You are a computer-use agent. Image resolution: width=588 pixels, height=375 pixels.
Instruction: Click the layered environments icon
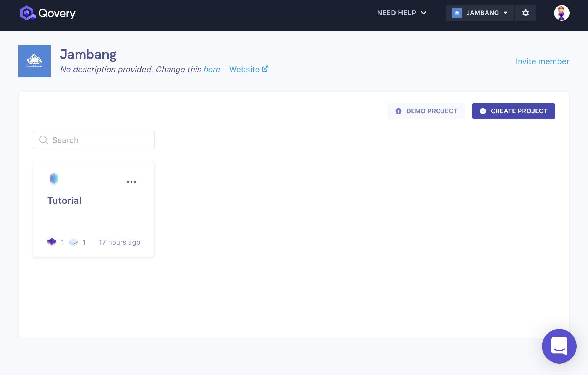tap(73, 242)
